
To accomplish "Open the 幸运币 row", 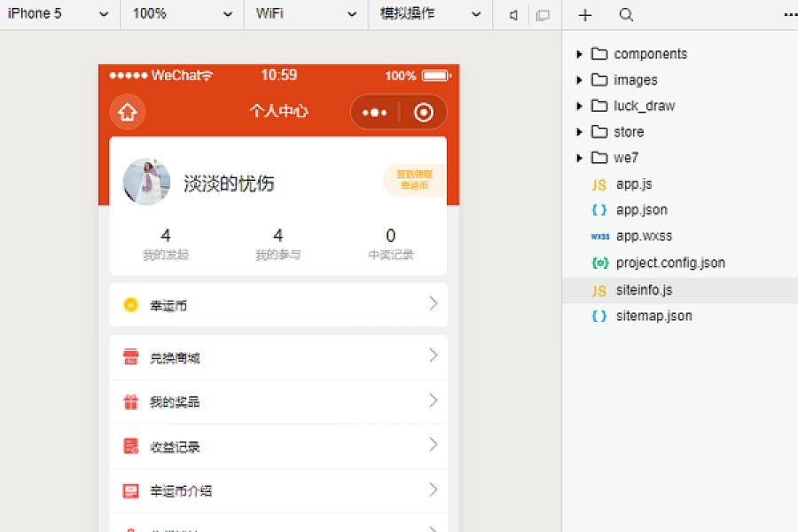I will pyautogui.click(x=278, y=304).
